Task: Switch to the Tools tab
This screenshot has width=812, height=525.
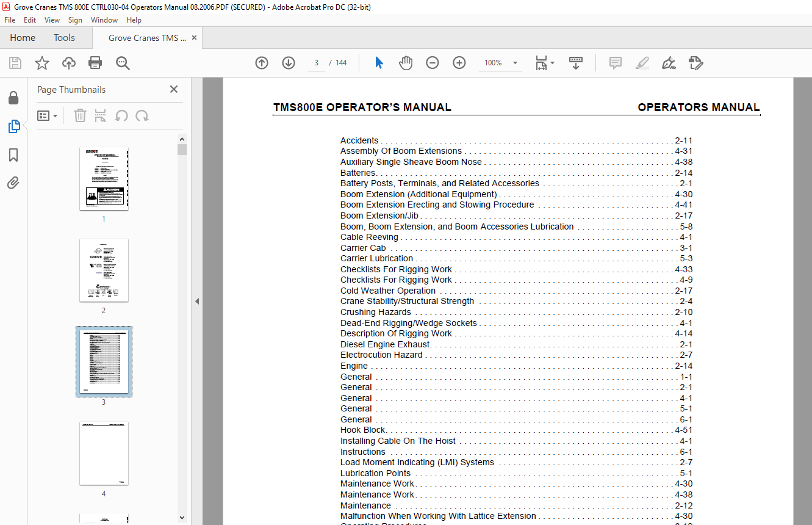Action: pos(64,38)
